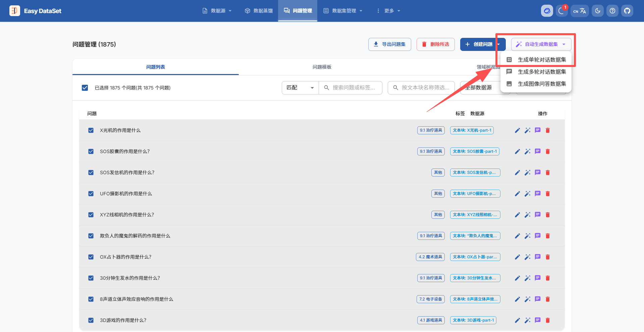644x332 pixels.
Task: Uncheck the X光机的作用是什么 row checkbox
Action: tap(91, 130)
